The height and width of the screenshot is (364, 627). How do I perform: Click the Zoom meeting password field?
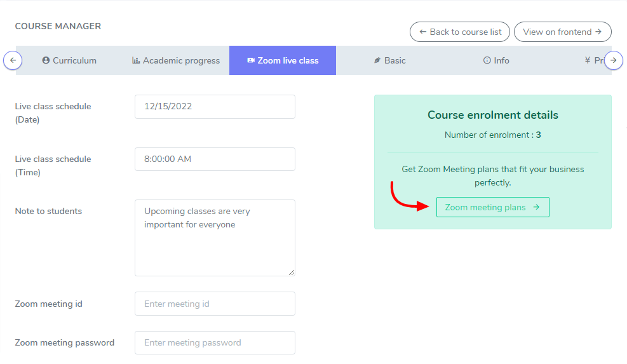coord(215,343)
